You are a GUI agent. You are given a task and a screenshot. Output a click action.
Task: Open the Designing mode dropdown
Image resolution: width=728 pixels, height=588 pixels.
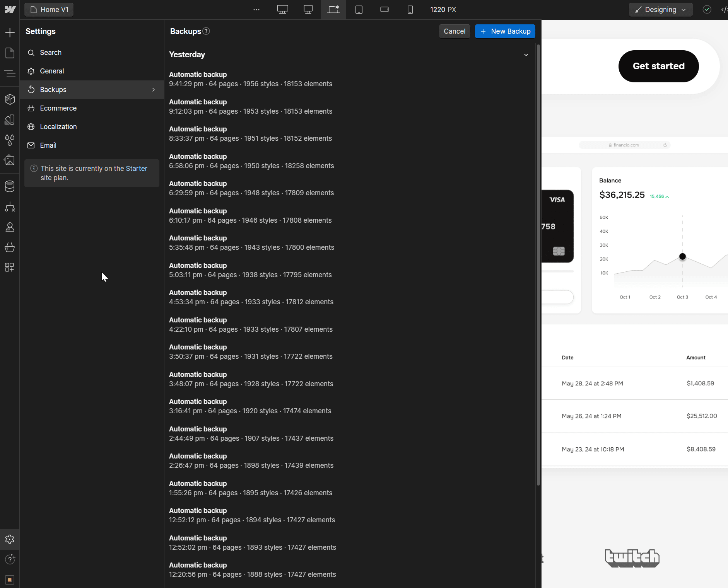click(x=660, y=9)
